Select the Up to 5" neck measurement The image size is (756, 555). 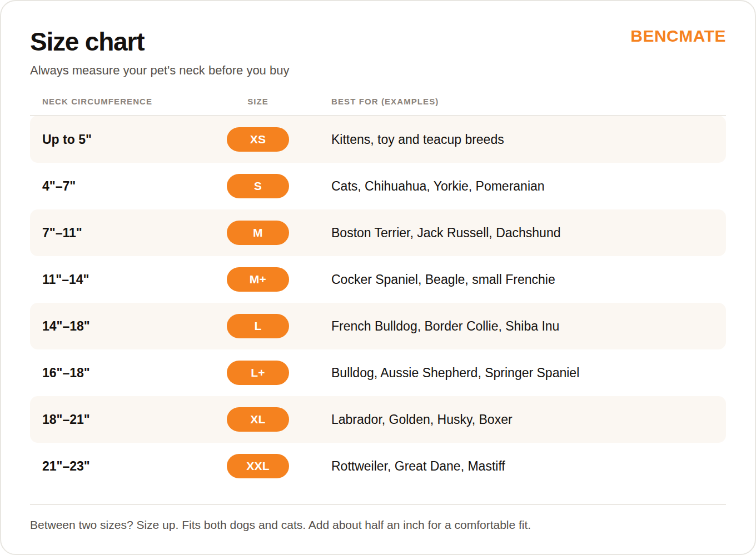(67, 139)
